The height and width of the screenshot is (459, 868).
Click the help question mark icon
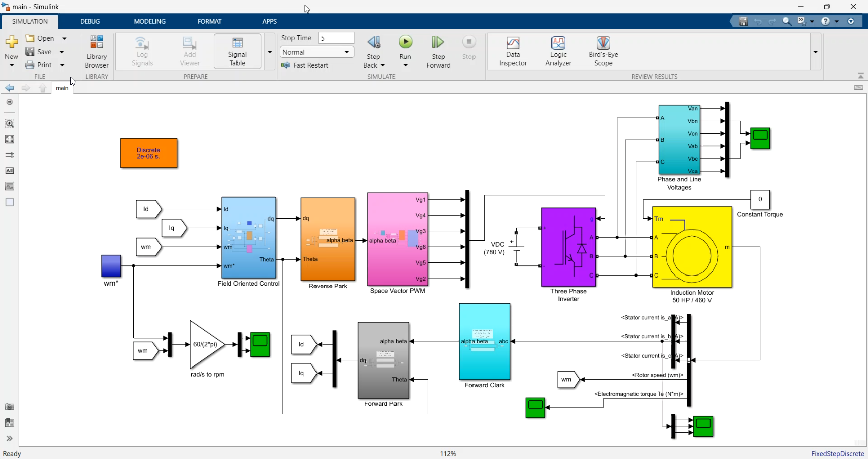click(x=825, y=21)
